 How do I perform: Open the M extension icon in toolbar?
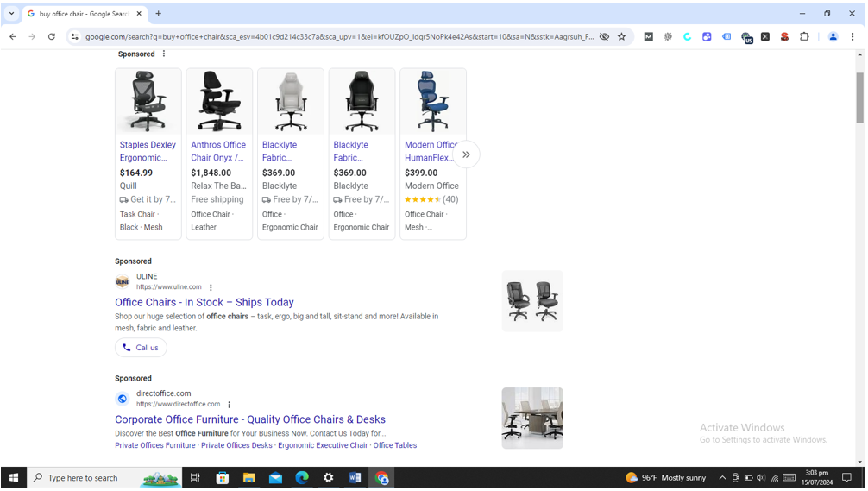click(x=648, y=36)
